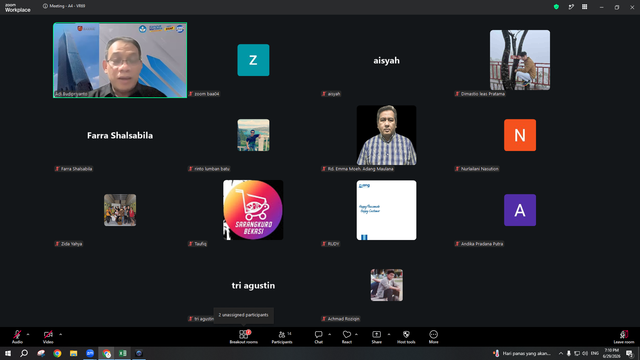Open the Chat panel
This screenshot has width=640, height=360.
click(x=318, y=337)
